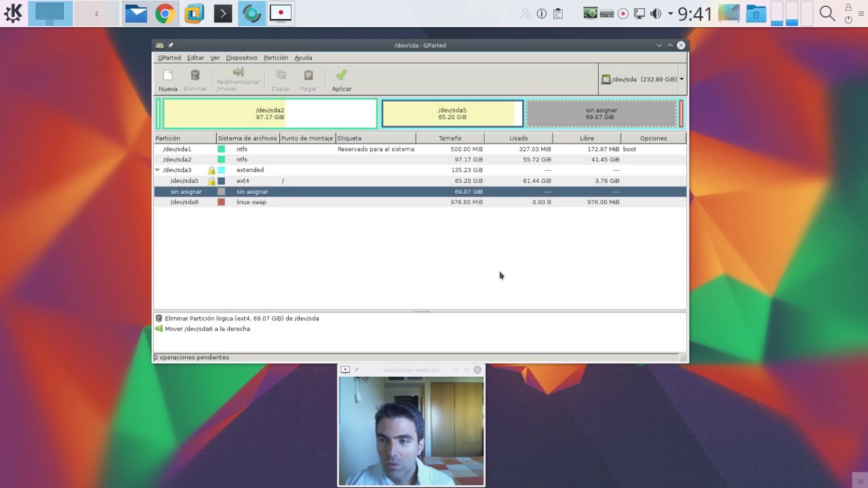Viewport: 868px width, 488px height.
Task: Click the Redimensionar/mover toolbar icon
Action: click(x=238, y=73)
